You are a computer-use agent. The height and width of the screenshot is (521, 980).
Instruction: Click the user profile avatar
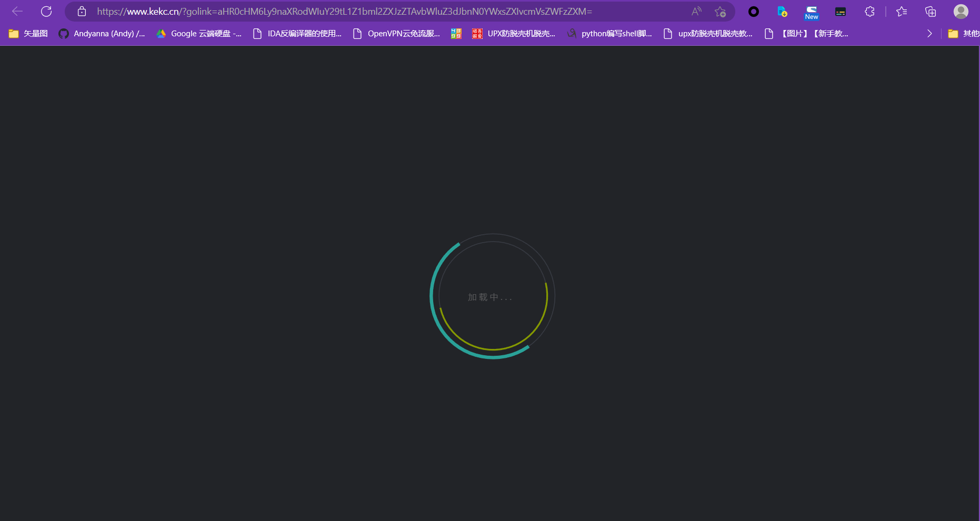pyautogui.click(x=961, y=12)
